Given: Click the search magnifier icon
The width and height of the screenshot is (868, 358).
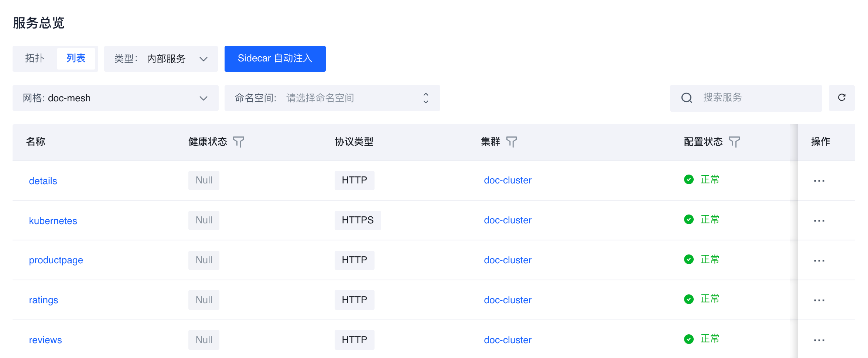Looking at the screenshot, I should click(x=687, y=98).
